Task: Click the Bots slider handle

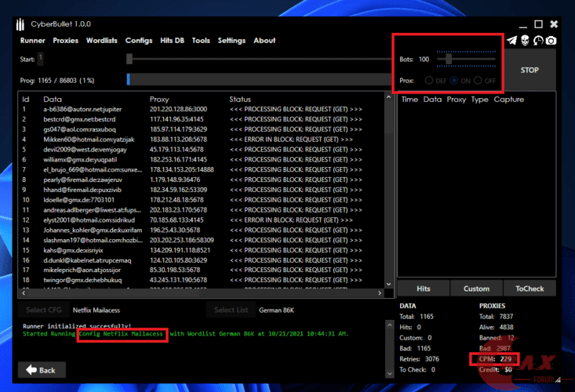Action: pos(449,59)
